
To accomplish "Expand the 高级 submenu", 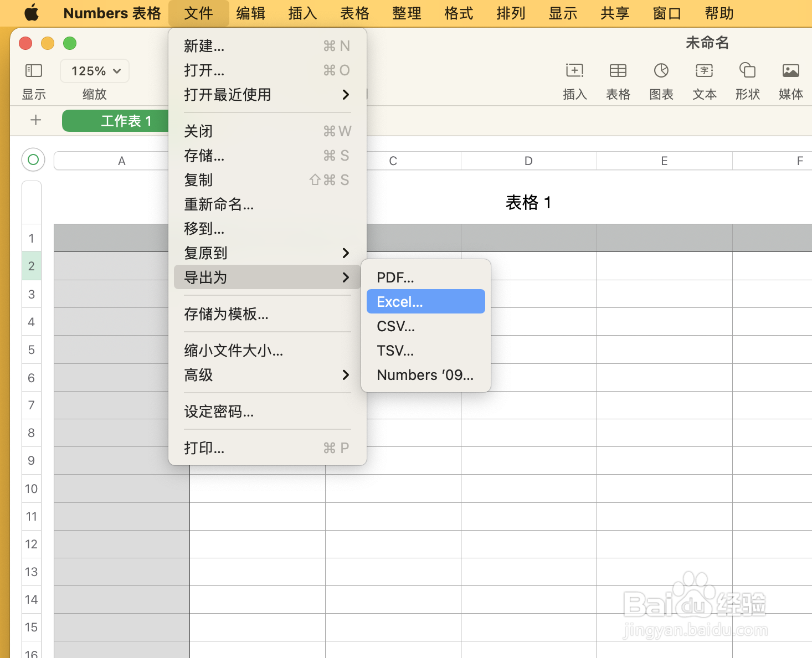I will pyautogui.click(x=197, y=376).
